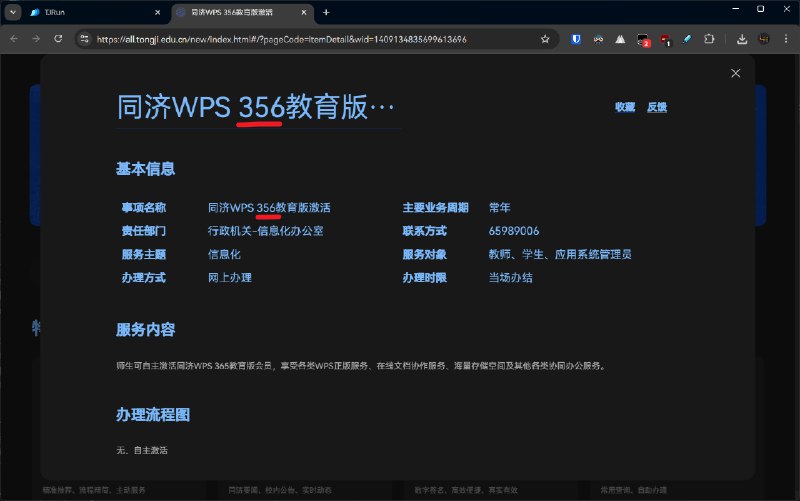
Task: Minimize the browser window
Action: click(736, 9)
